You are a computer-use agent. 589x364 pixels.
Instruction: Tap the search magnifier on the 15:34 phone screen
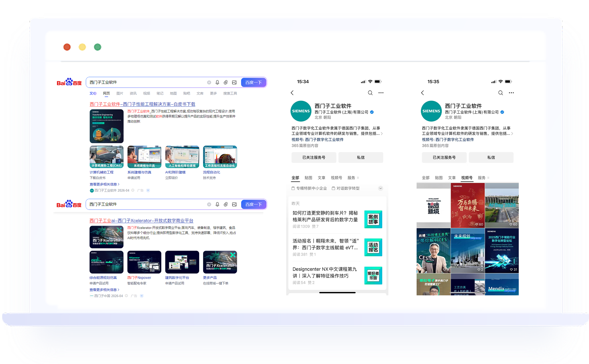[x=370, y=93]
